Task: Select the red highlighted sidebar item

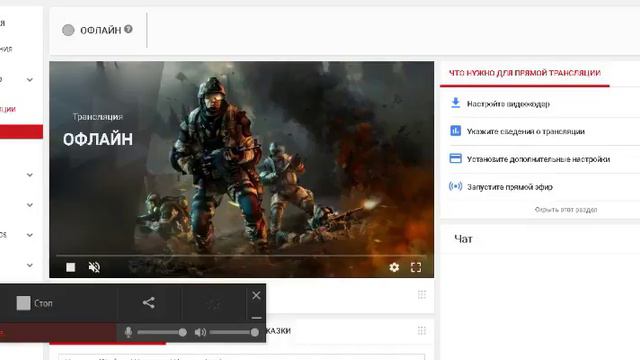Action: coord(21,131)
